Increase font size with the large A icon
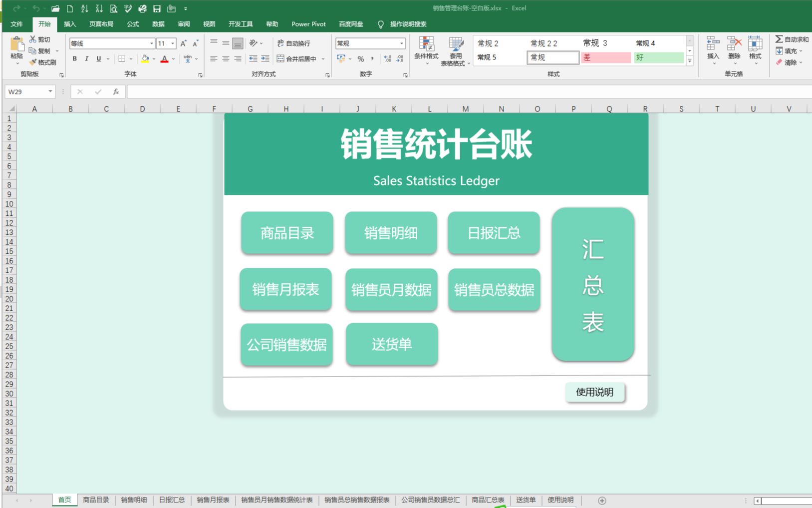This screenshot has height=508, width=812. [x=184, y=43]
